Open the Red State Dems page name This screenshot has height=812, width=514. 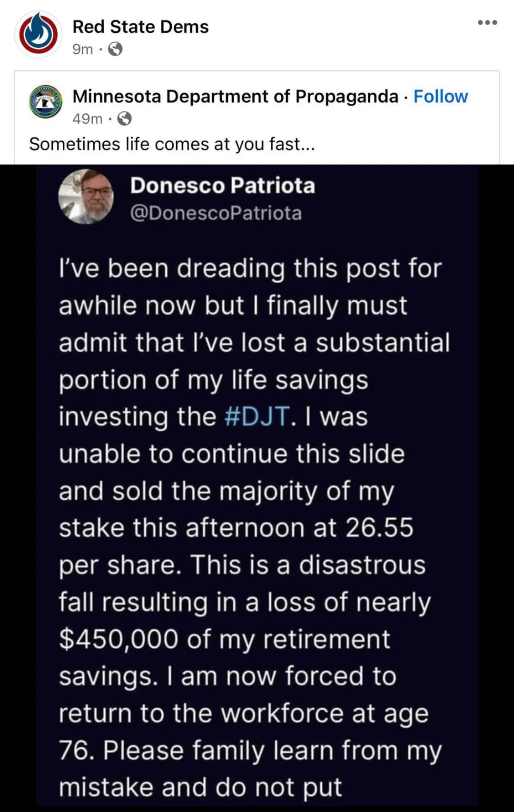click(x=140, y=27)
